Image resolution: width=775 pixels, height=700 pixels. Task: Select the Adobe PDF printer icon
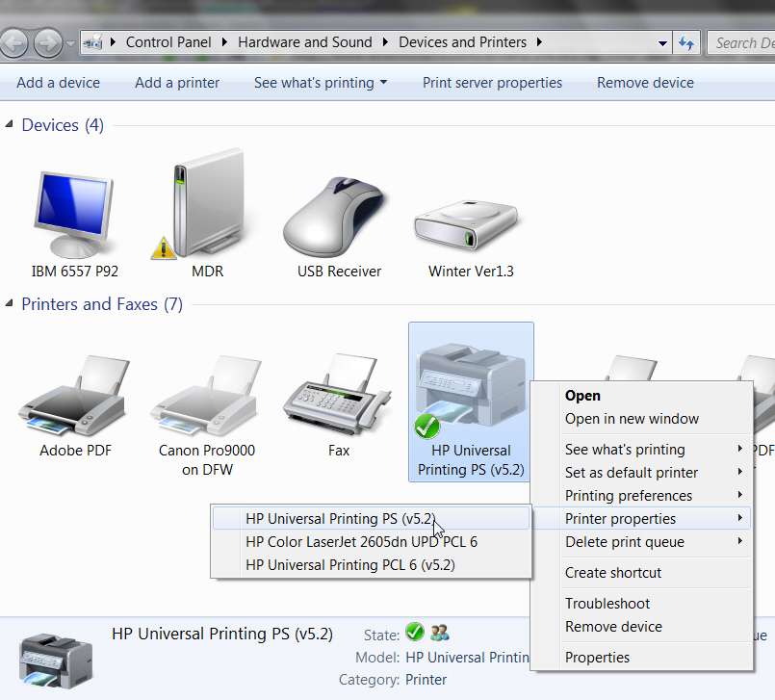(x=75, y=396)
